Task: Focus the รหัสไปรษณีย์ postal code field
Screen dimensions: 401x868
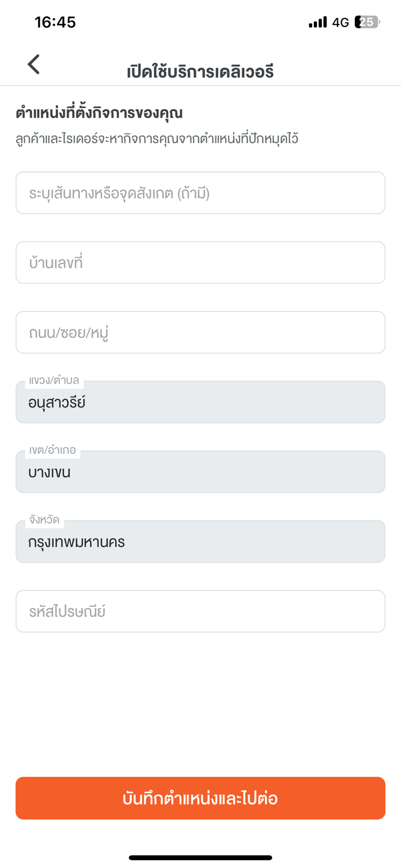Action: [x=200, y=611]
